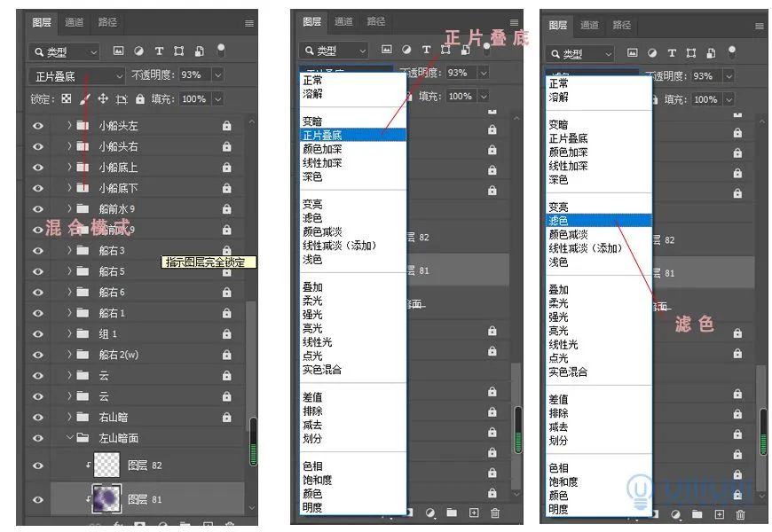Open opacity arrow next to 93% in right panel
772x532 pixels.
(729, 76)
